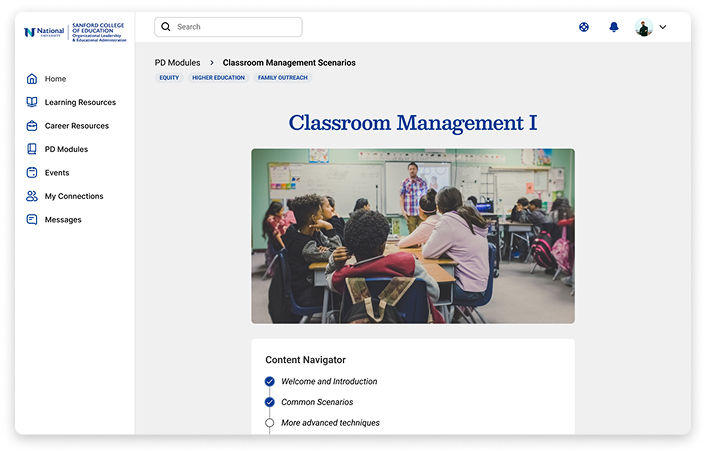Select the Career Resources briefcase icon
The height and width of the screenshot is (453, 706).
coord(32,126)
